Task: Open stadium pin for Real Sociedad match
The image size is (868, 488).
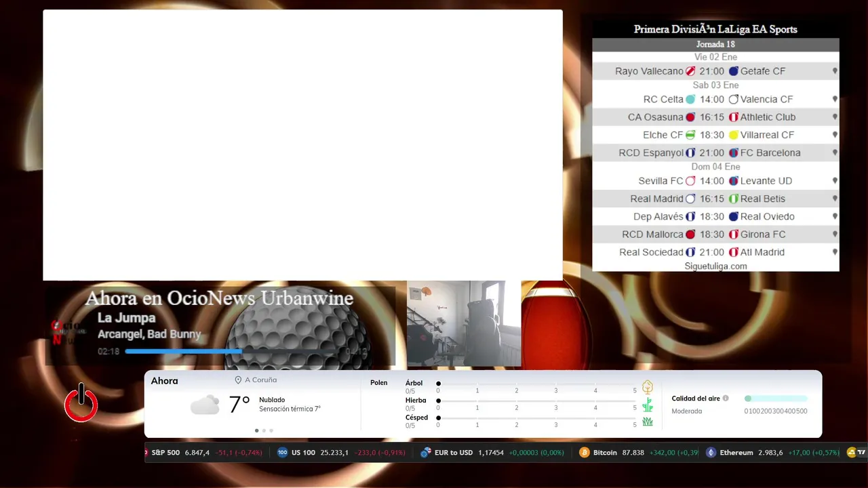Action: [x=835, y=252]
